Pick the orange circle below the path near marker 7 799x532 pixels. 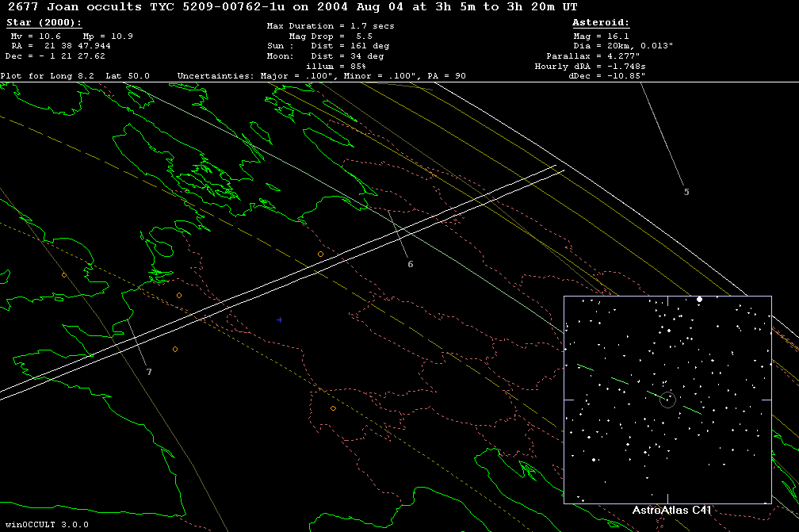point(175,349)
